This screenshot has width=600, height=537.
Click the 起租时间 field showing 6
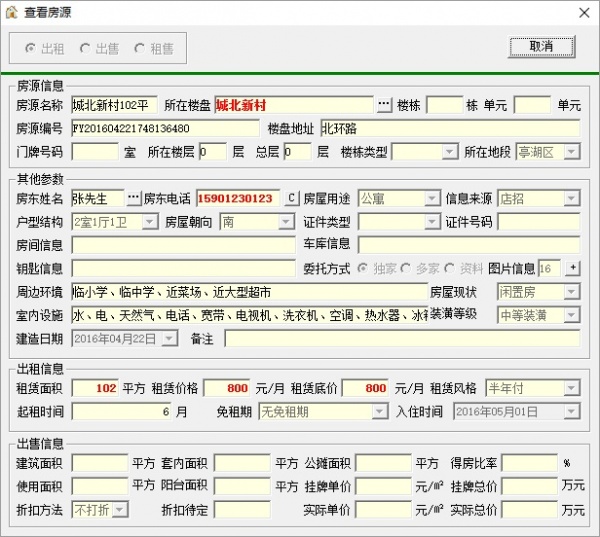pyautogui.click(x=122, y=412)
